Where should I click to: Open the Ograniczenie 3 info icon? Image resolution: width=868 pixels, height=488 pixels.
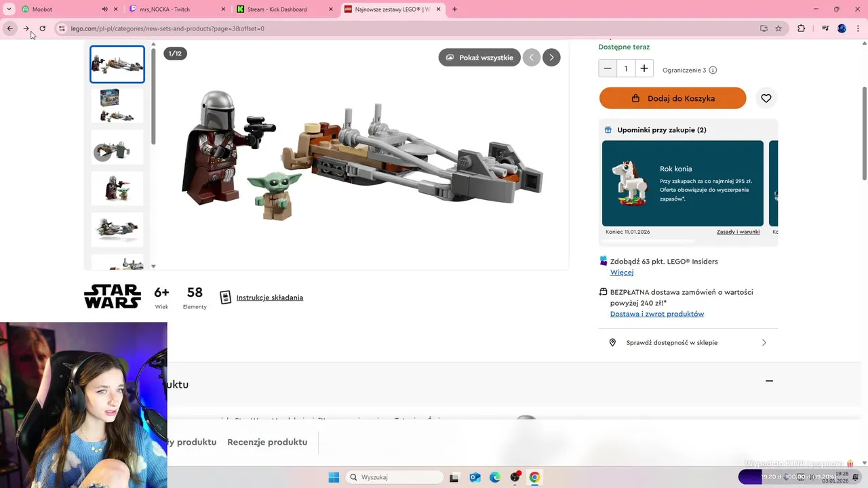click(713, 70)
